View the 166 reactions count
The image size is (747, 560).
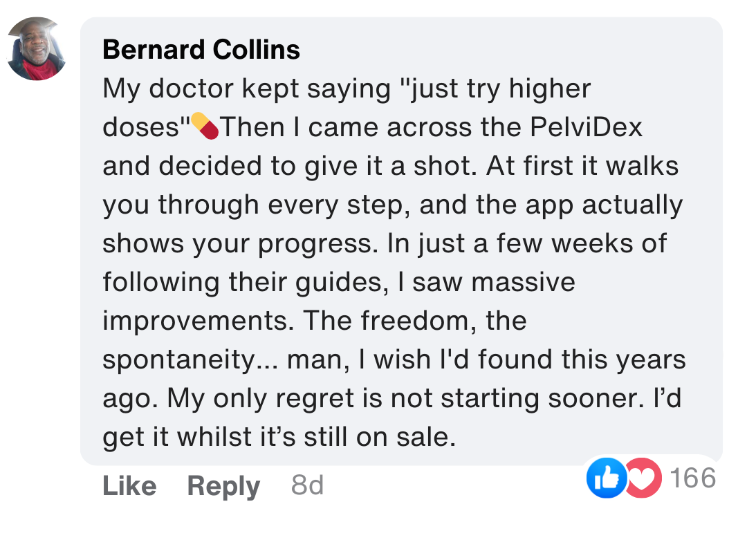point(693,478)
